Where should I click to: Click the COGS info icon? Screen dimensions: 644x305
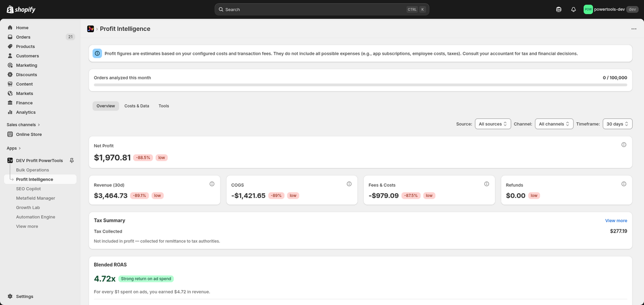coord(349,184)
